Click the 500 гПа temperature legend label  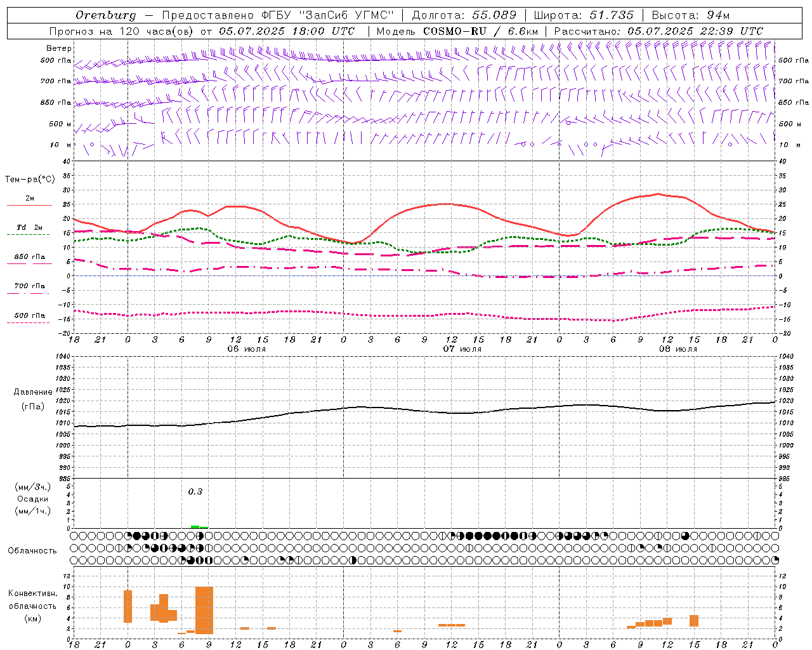[30, 315]
